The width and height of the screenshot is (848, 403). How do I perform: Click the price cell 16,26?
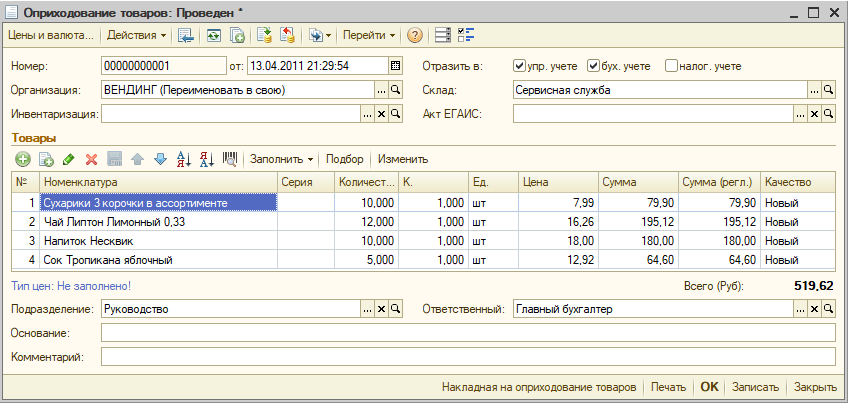point(558,222)
